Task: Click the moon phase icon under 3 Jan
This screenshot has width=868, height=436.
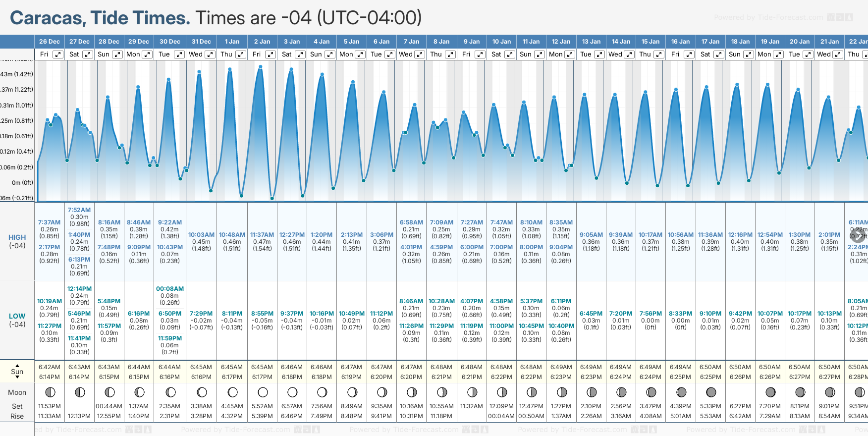Action: click(292, 392)
